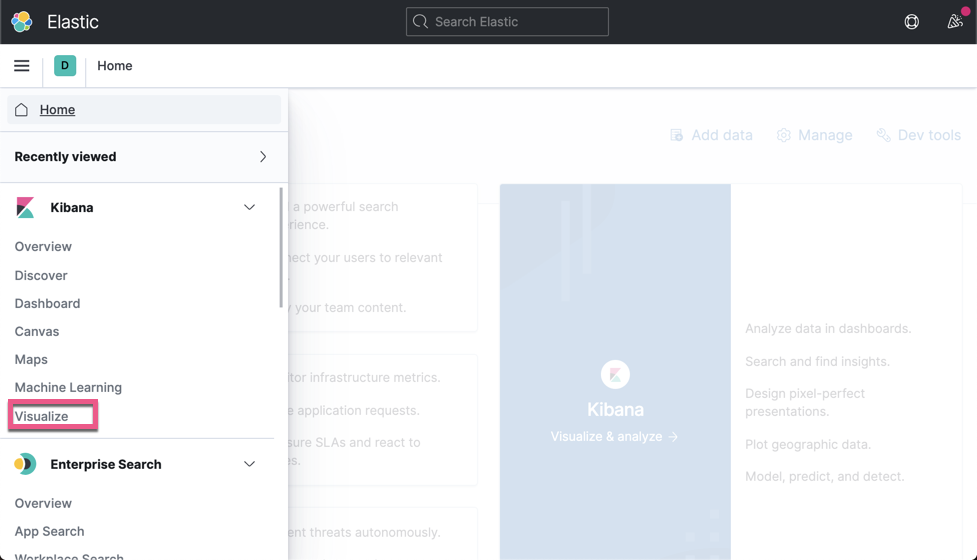Click "Design pixel-perfect presentations." text
The width and height of the screenshot is (977, 560).
[x=805, y=402]
